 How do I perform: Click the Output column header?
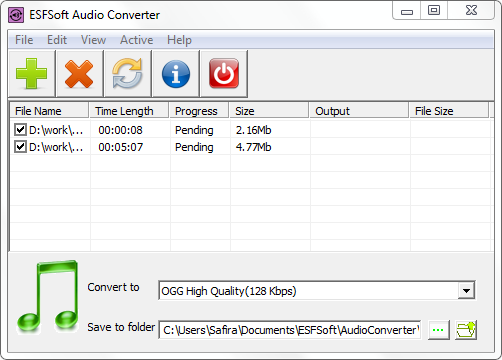359,111
